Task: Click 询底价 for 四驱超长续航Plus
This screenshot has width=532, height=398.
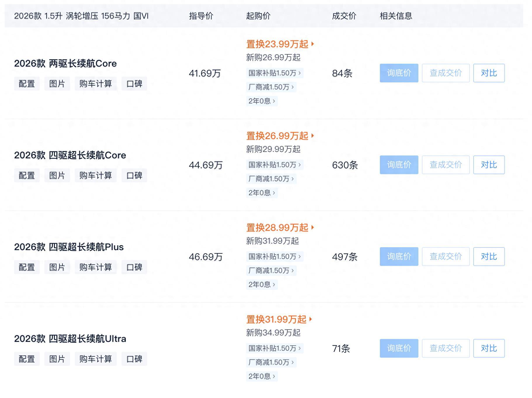Action: point(399,257)
